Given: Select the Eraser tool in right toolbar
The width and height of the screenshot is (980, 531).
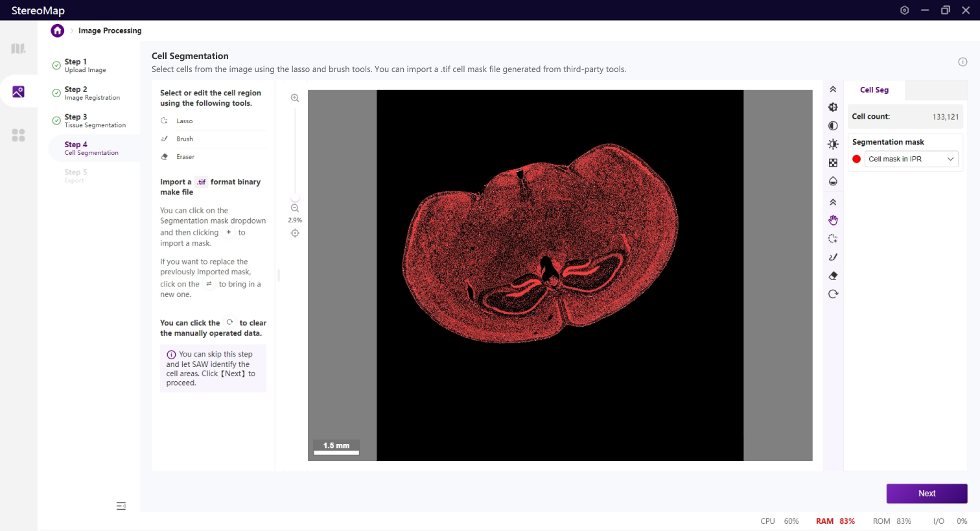Looking at the screenshot, I should (833, 276).
